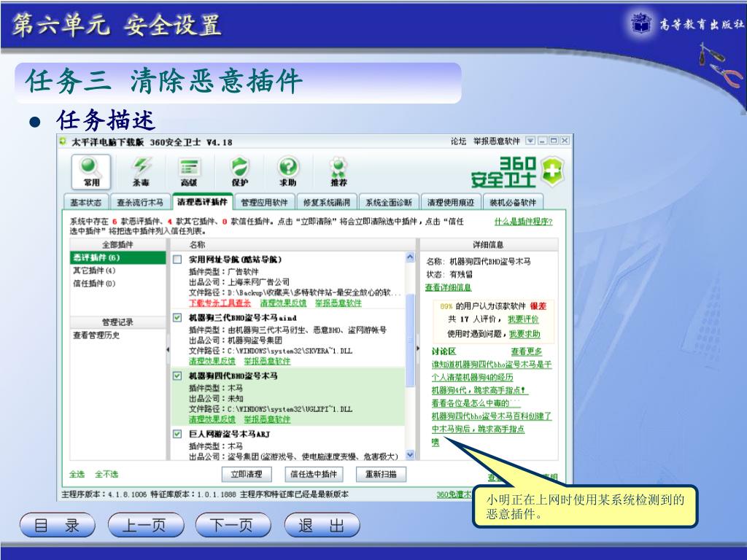The image size is (747, 560).
Task: Click 查看详细信息 link in details panel
Action: click(449, 287)
